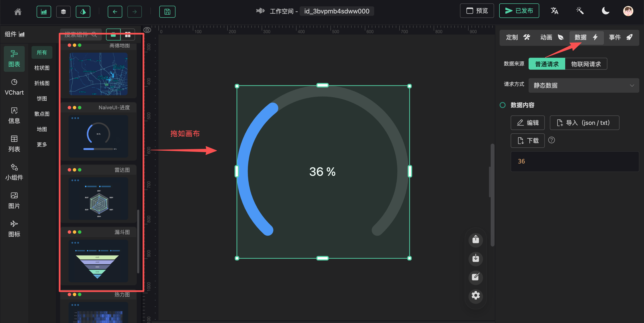Screen dimensions: 644x323
Task: Toggle the chart components panel icon
Action: click(x=44, y=12)
